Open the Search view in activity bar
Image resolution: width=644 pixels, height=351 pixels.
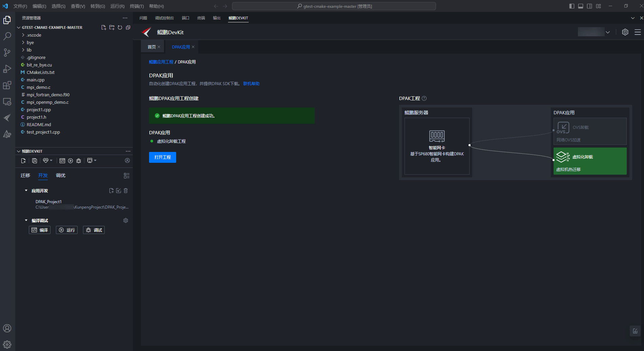click(x=7, y=36)
